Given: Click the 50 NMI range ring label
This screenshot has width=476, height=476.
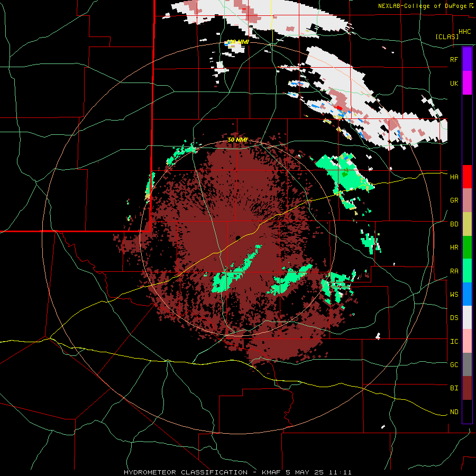Looking at the screenshot, I should pyautogui.click(x=237, y=140).
